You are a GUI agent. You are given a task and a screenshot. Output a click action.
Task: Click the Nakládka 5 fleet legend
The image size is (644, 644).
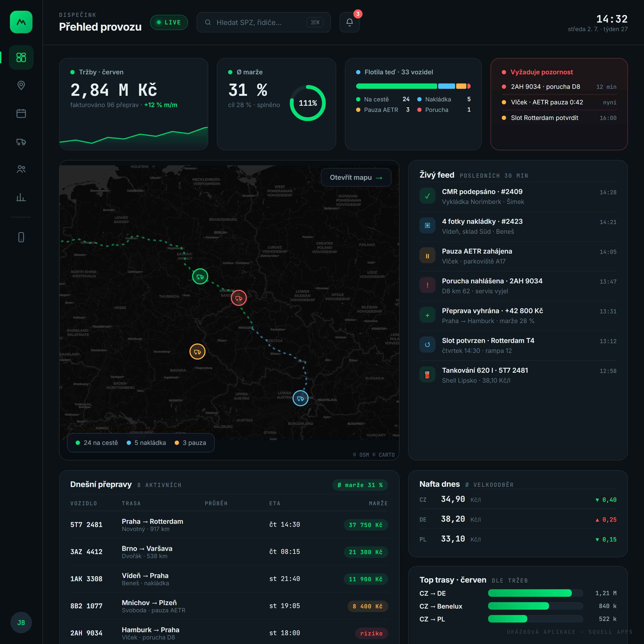point(444,99)
